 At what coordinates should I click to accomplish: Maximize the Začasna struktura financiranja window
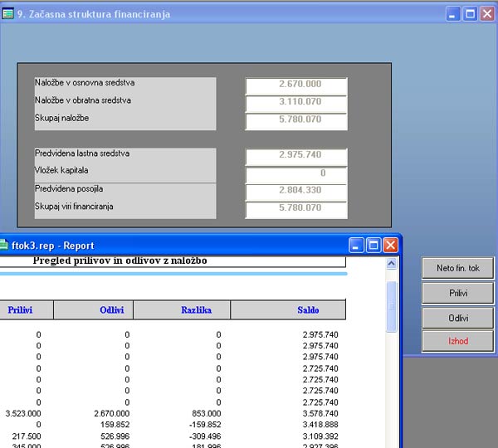(470, 13)
